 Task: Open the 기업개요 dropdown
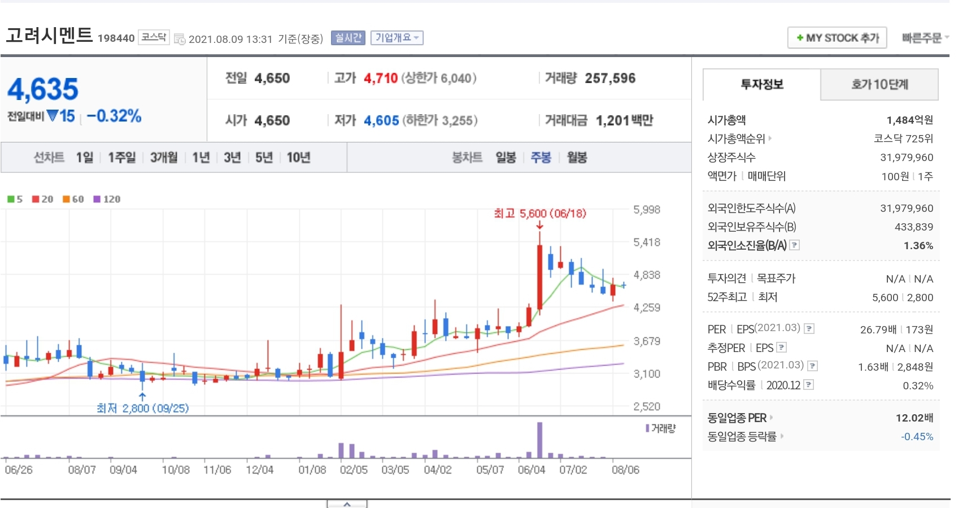pos(397,38)
